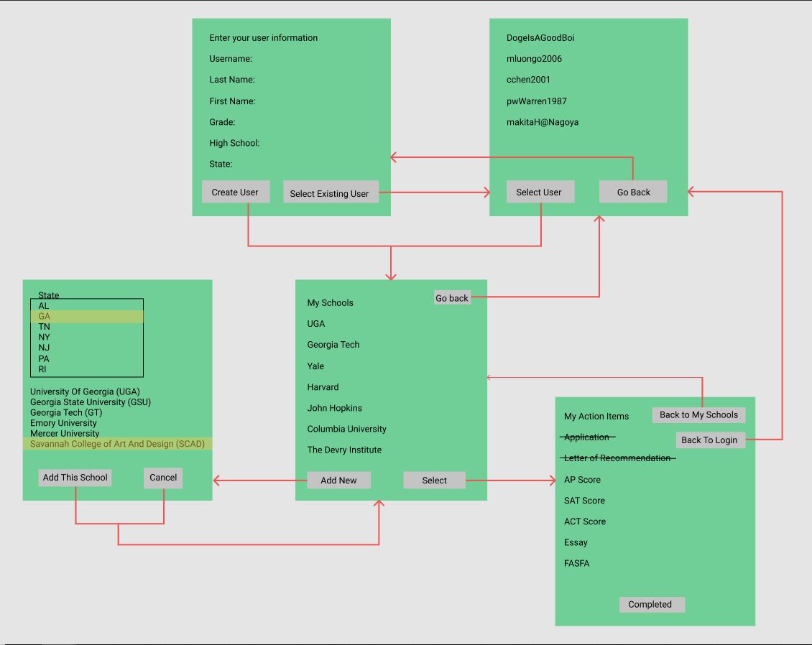Image resolution: width=812 pixels, height=645 pixels.
Task: Choose GA in the State list
Action: pos(87,316)
